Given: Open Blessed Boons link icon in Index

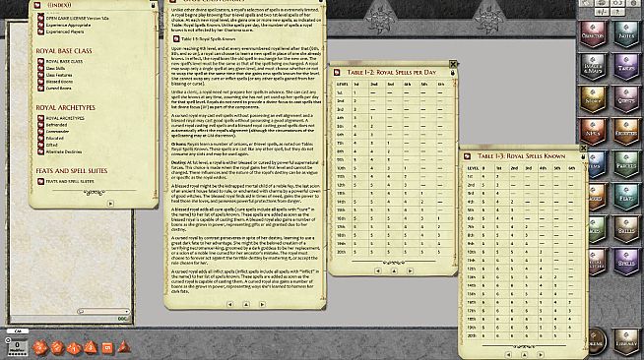Looking at the screenshot, I should coord(40,82).
